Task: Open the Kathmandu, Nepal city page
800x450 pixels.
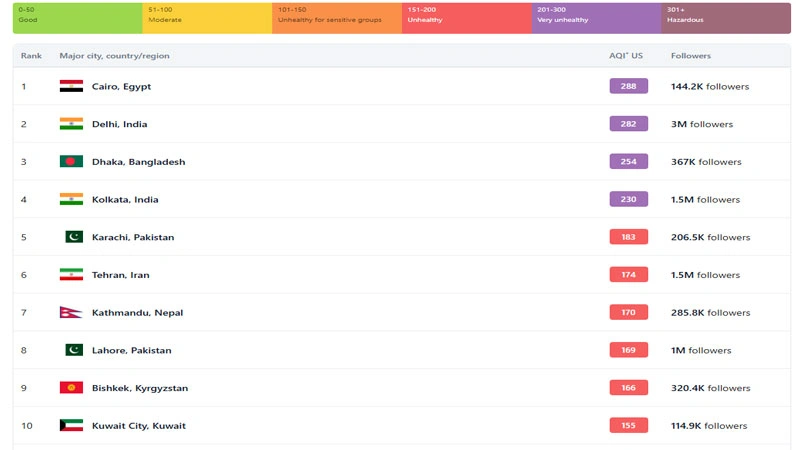Action: pyautogui.click(x=137, y=313)
